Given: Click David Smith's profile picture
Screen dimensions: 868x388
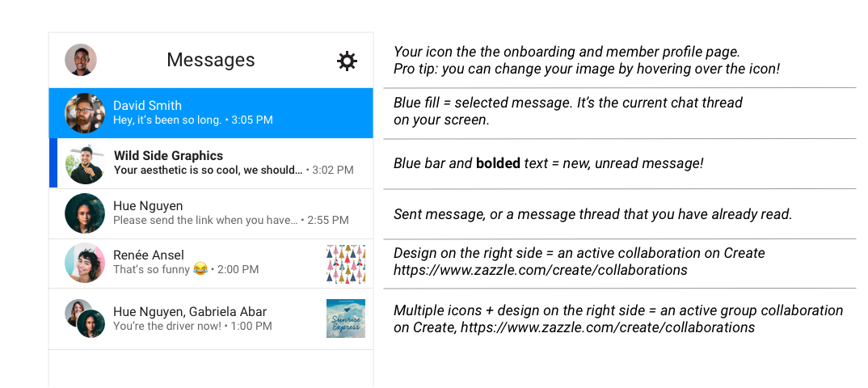Looking at the screenshot, I should [x=85, y=113].
